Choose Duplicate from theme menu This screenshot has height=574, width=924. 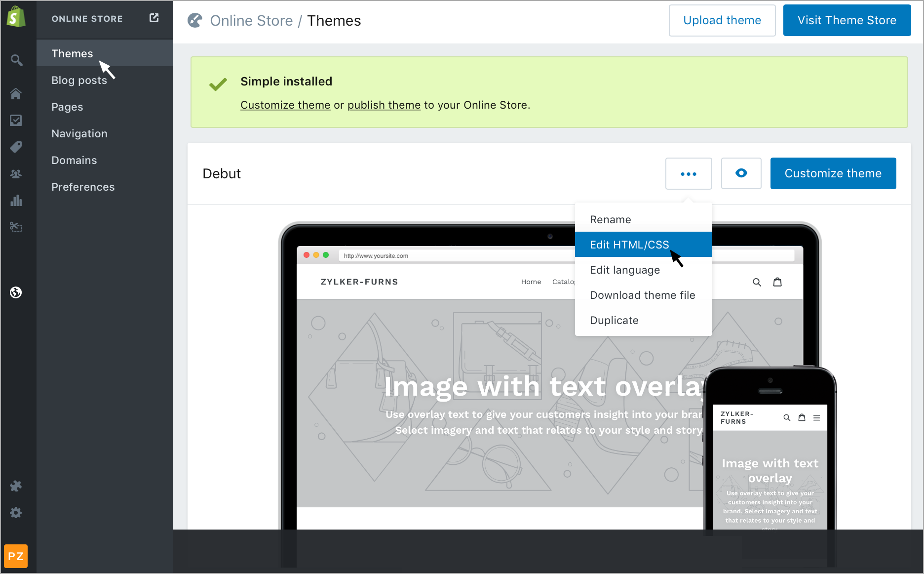643,320
